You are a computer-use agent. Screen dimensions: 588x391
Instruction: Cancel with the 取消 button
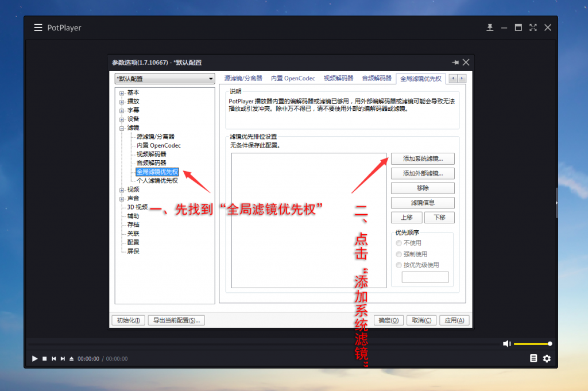coord(421,320)
